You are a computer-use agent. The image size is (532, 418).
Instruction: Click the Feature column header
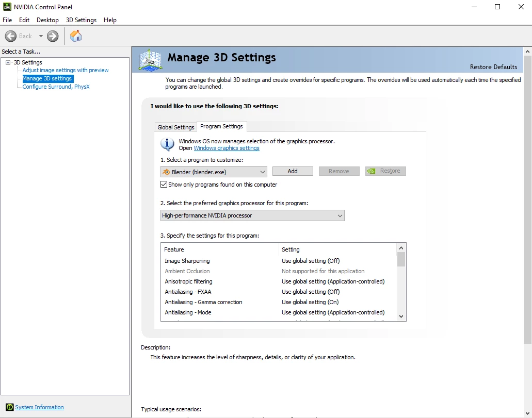220,249
